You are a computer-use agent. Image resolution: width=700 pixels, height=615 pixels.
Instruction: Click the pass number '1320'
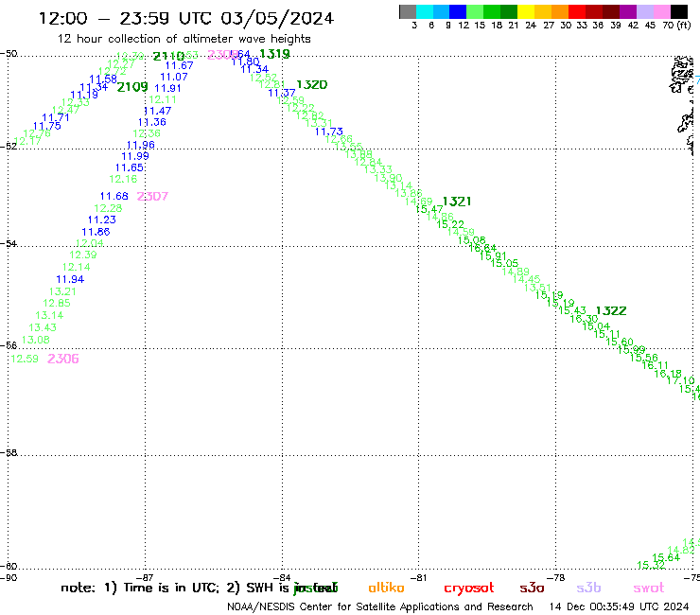[x=311, y=85]
